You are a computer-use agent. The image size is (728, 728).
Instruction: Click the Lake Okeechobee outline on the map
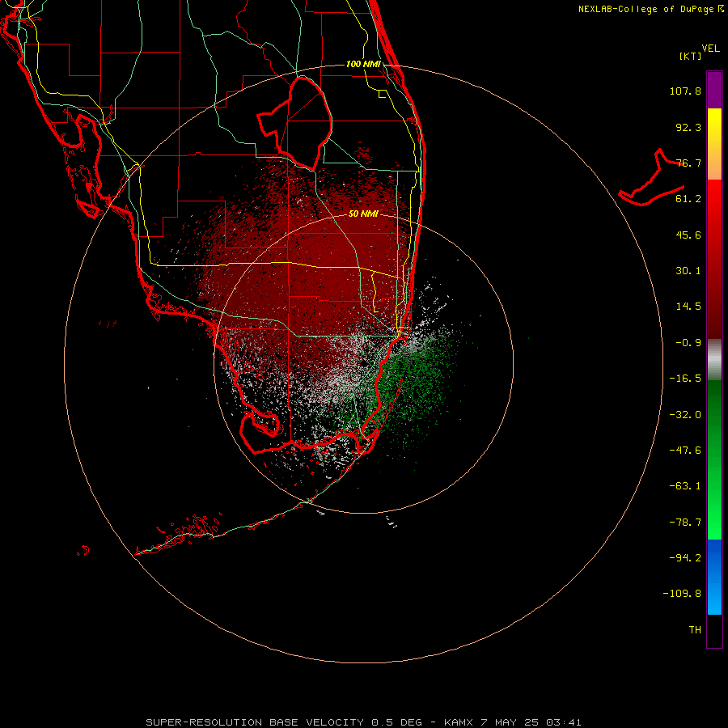tap(296, 122)
